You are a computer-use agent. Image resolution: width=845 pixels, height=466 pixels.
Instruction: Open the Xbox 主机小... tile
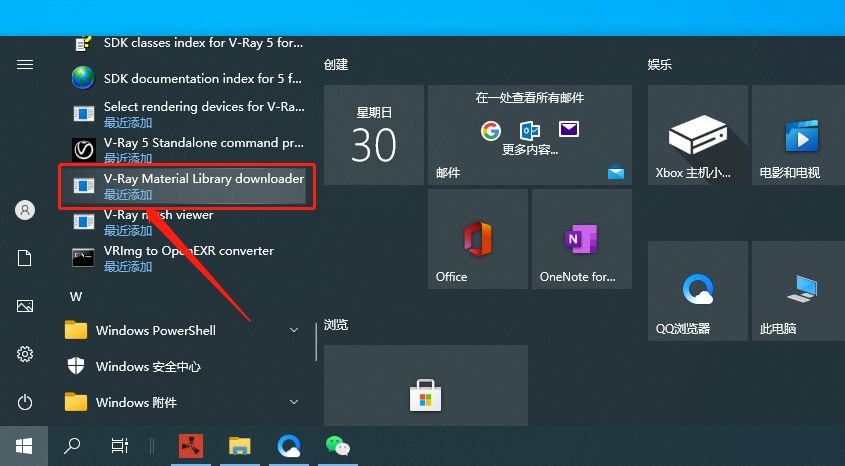pos(698,135)
